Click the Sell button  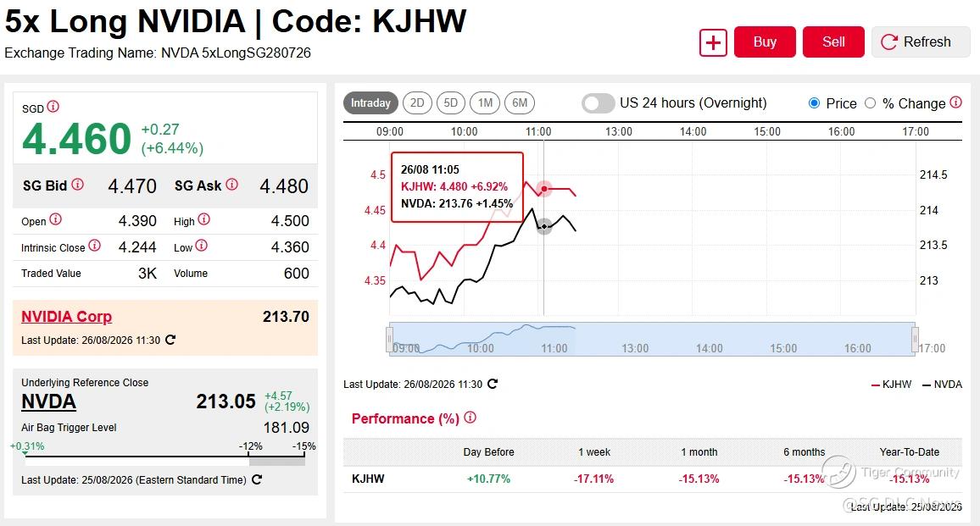tap(833, 42)
